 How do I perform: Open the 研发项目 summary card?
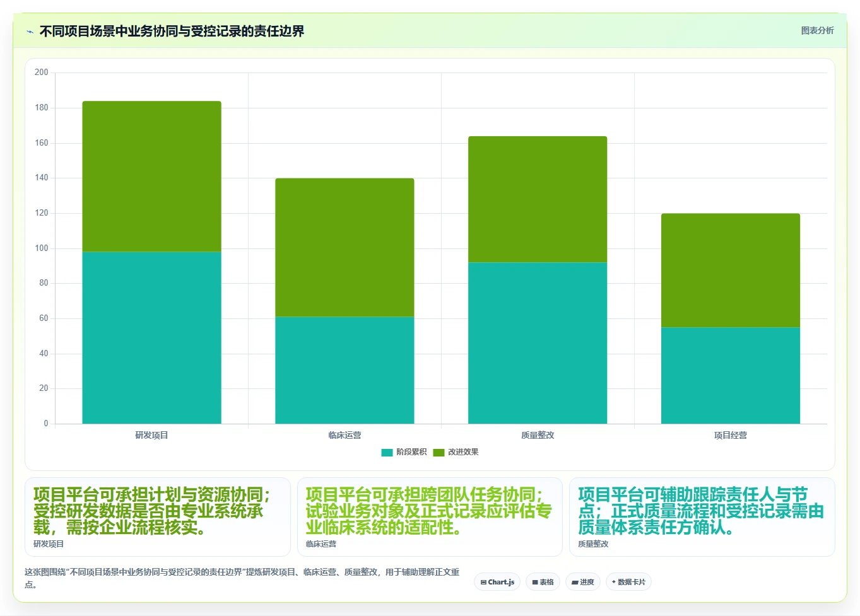point(158,517)
